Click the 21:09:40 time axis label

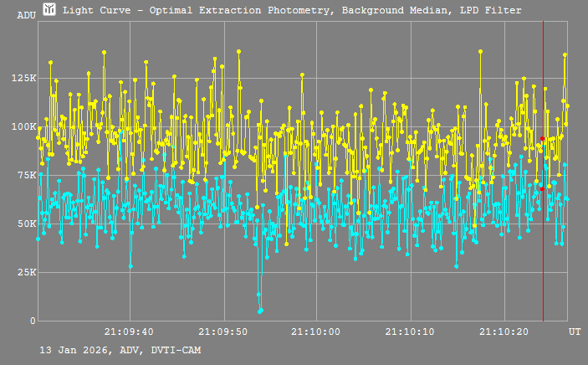129,332
